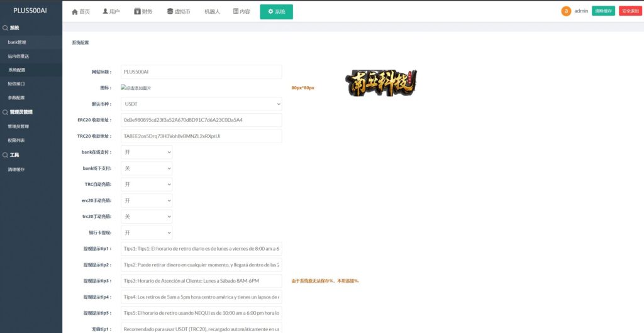
Task: Click the coins icon beside 虚拟币
Action: tap(170, 11)
